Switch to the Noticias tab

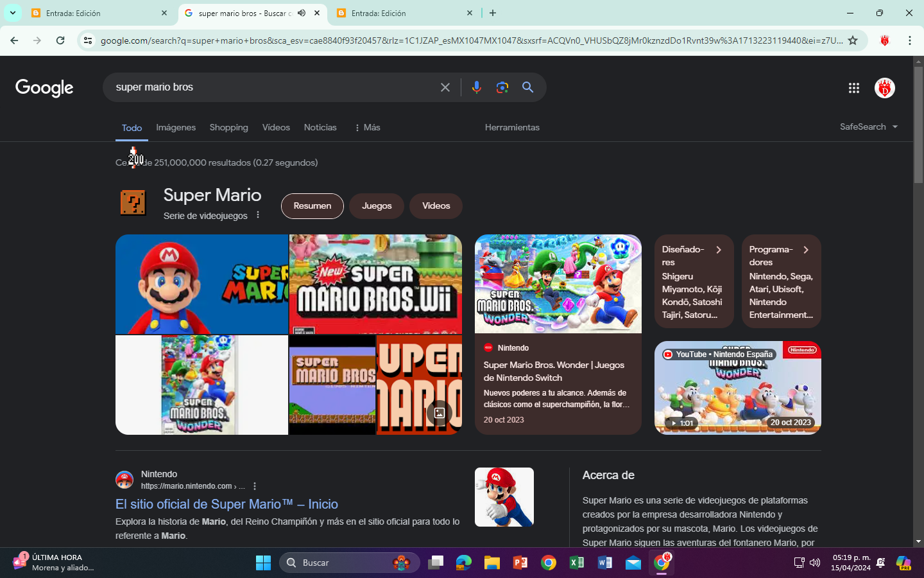click(320, 127)
